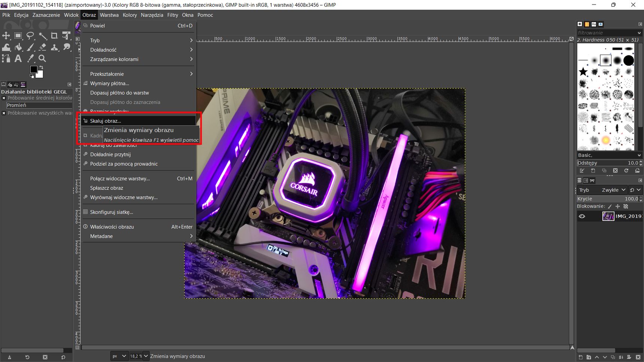Pick the Eraser tool
This screenshot has width=644, height=362.
coord(43,47)
